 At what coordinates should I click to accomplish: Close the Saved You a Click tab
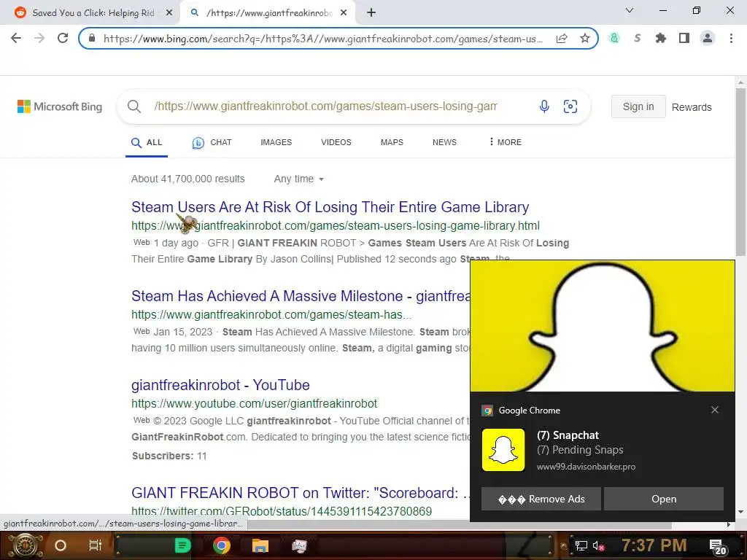169,13
